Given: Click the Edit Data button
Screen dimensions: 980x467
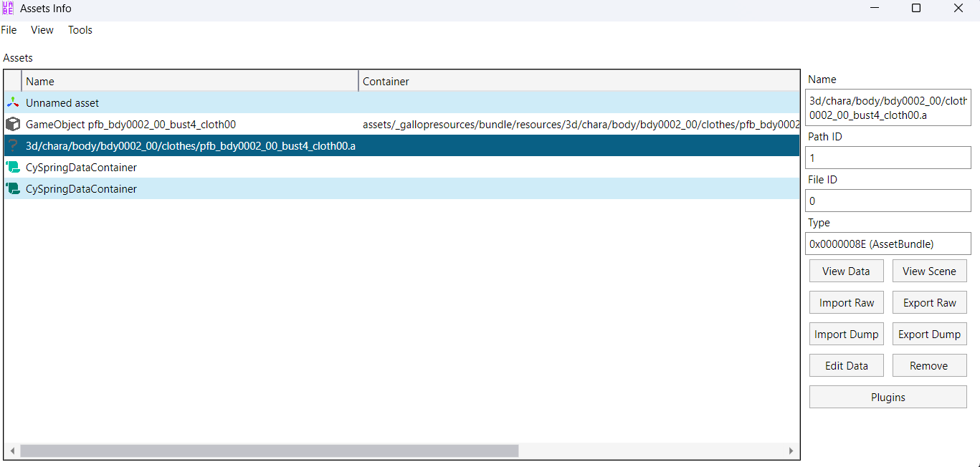Looking at the screenshot, I should click(846, 365).
